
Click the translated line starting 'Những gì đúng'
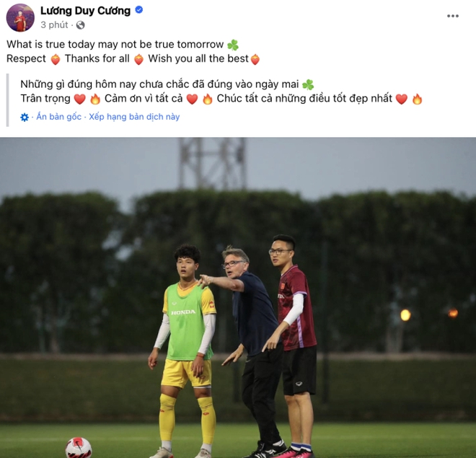pos(159,84)
